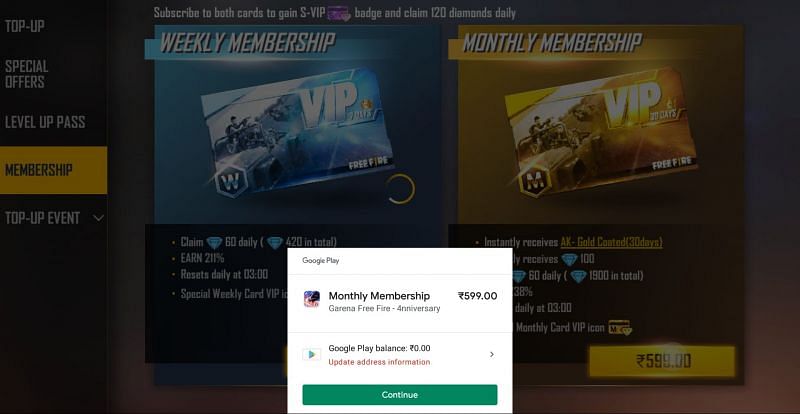This screenshot has height=414, width=800.
Task: Click the Google Play balance logo icon
Action: tap(312, 354)
